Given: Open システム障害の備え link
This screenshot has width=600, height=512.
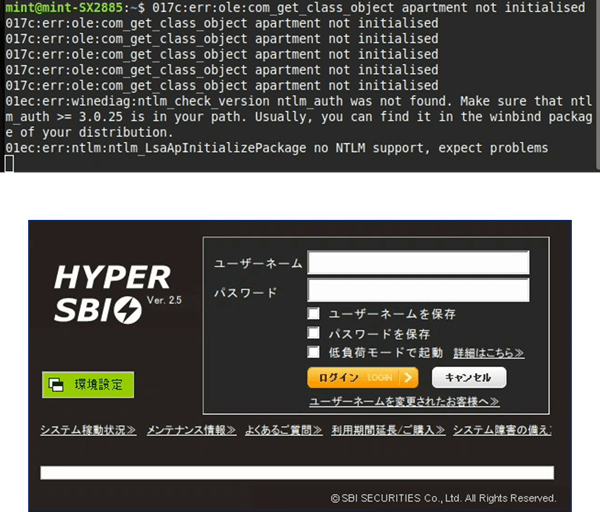Looking at the screenshot, I should (502, 430).
